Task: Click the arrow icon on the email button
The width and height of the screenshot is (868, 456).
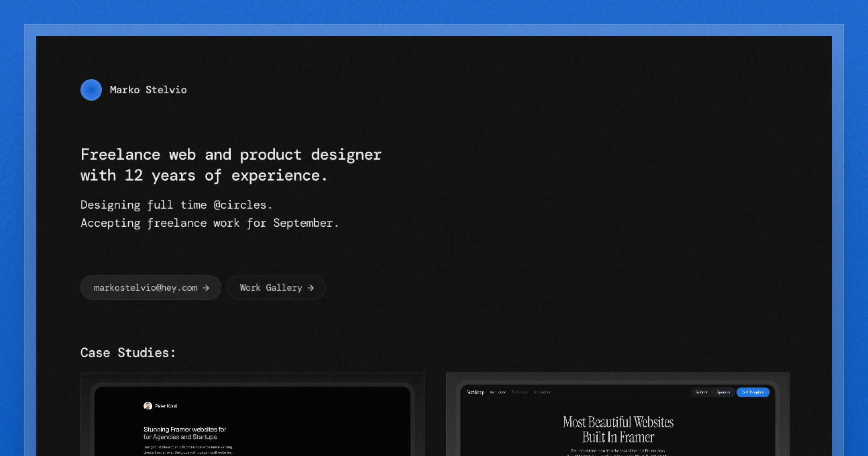Action: [207, 288]
